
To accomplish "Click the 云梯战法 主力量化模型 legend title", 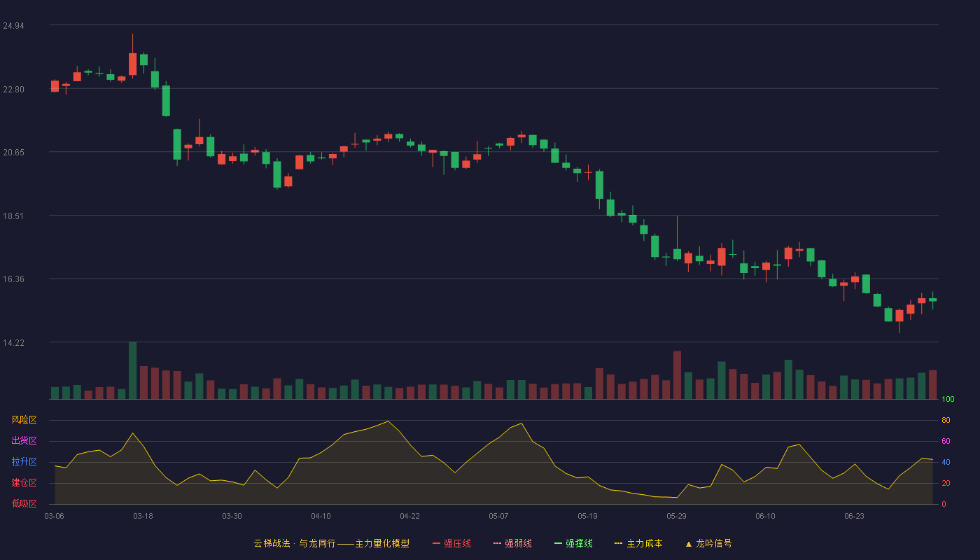I will click(x=331, y=543).
